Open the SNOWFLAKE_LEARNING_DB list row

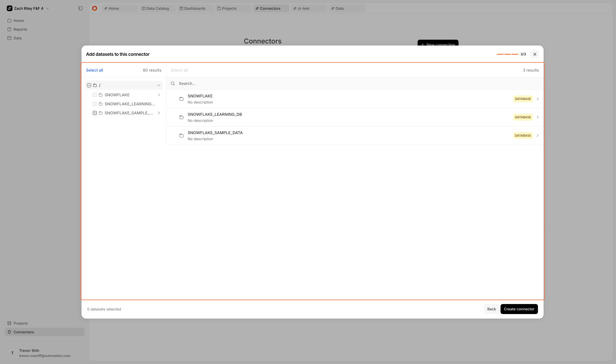[x=355, y=117]
